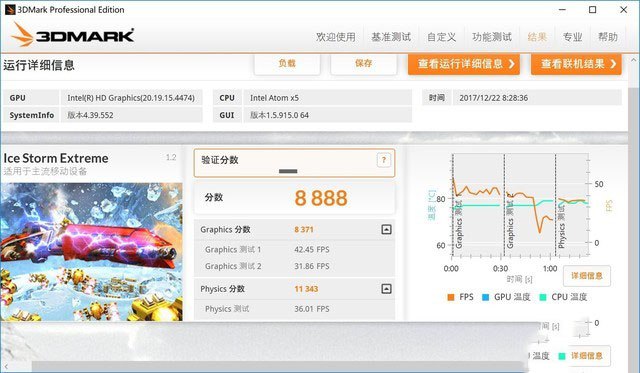
Task: Click the 负载 button
Action: [287, 64]
